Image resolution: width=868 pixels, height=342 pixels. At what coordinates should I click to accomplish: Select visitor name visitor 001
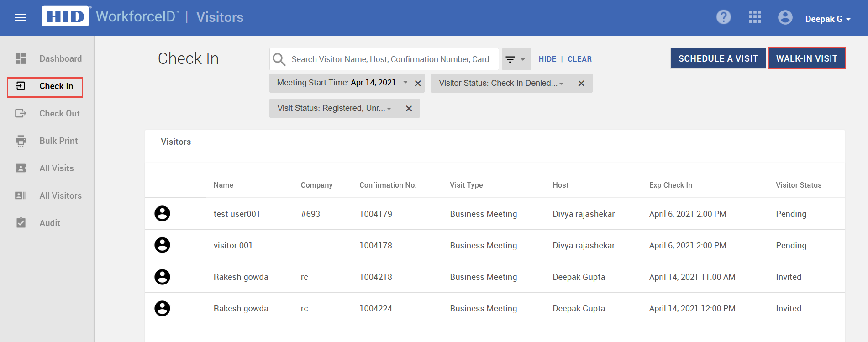click(x=233, y=245)
